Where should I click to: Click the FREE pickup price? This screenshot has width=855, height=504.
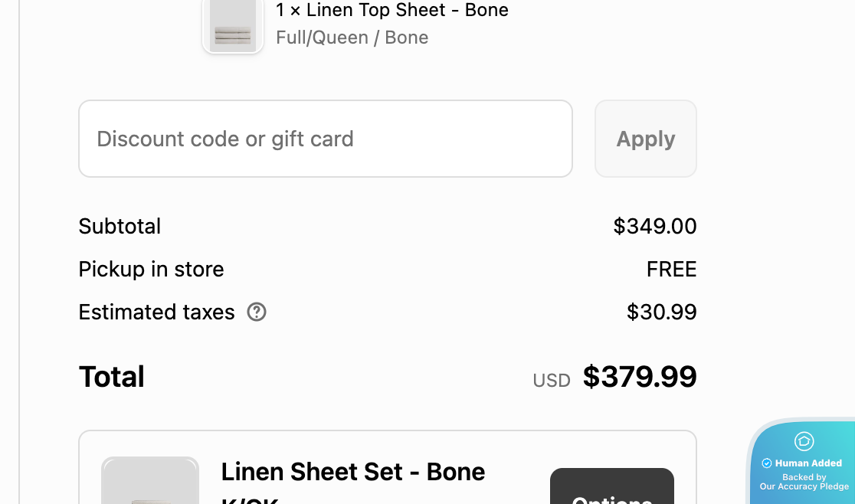click(671, 269)
